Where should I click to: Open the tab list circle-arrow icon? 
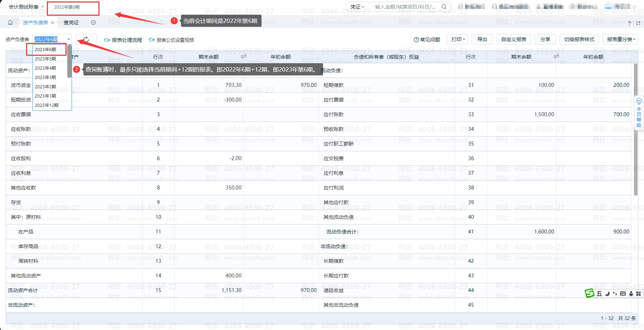[93, 23]
